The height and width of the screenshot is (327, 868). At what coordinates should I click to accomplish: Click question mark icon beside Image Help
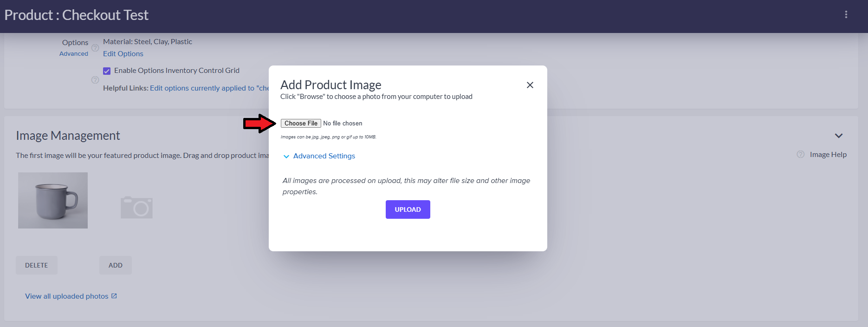tap(800, 155)
